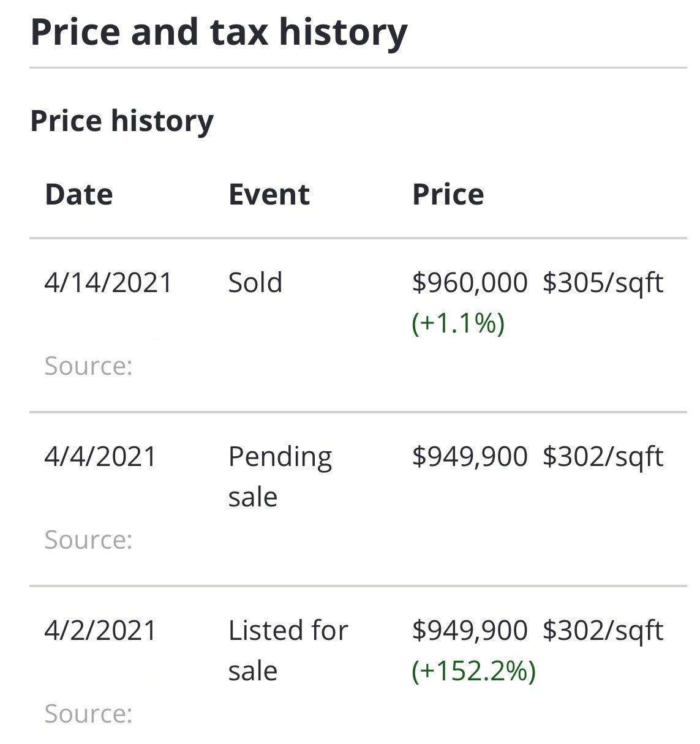Click $302/sqft in the Listed for sale row
700x744 pixels.
point(603,631)
